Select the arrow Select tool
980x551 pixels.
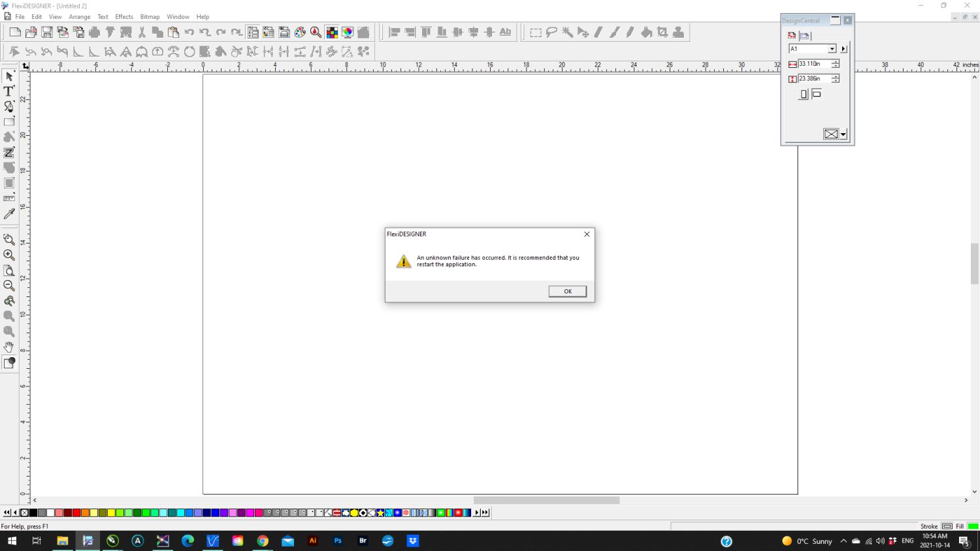[x=9, y=76]
